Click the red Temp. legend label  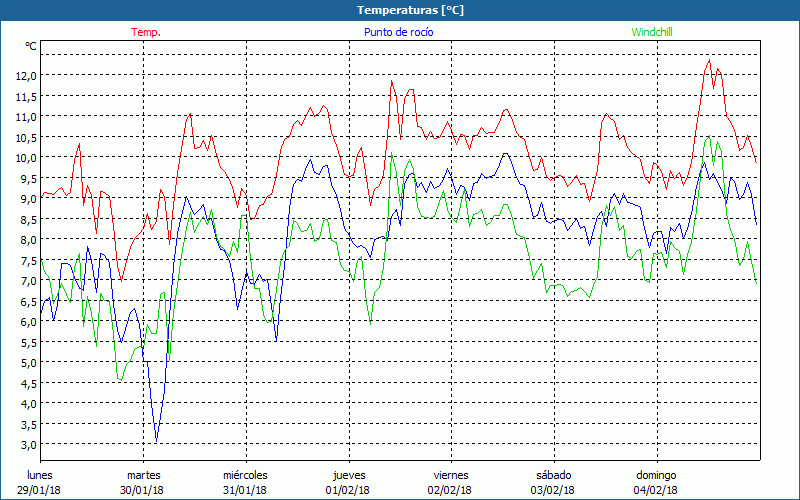(x=146, y=32)
